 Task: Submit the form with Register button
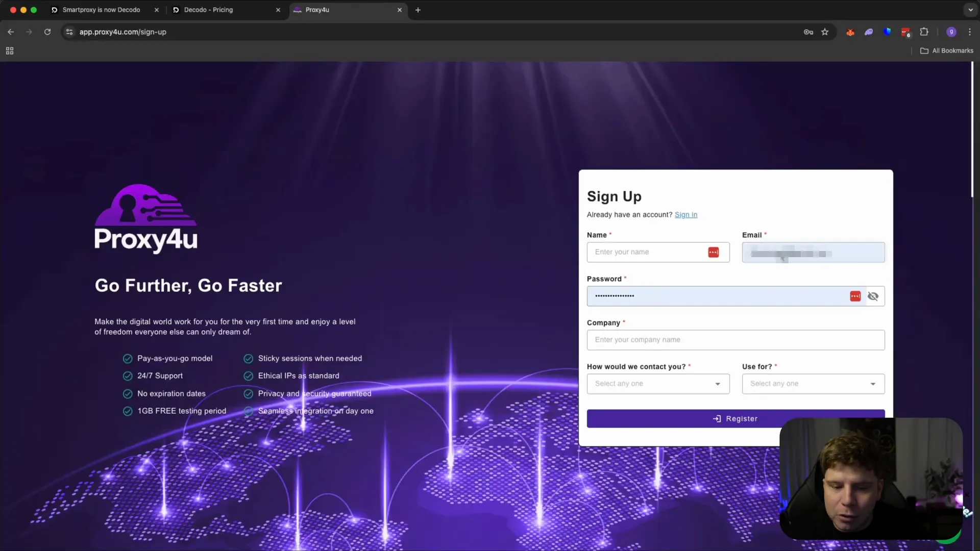click(736, 418)
